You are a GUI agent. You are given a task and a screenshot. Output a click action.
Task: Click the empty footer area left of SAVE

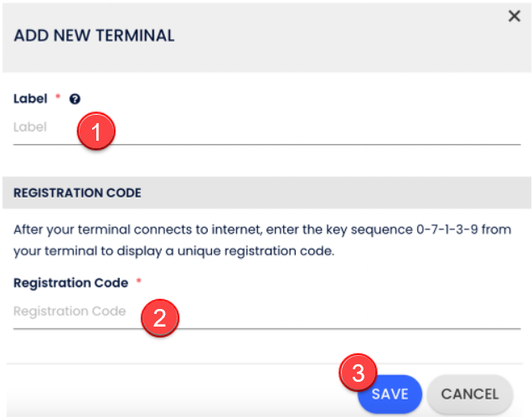tap(168, 394)
